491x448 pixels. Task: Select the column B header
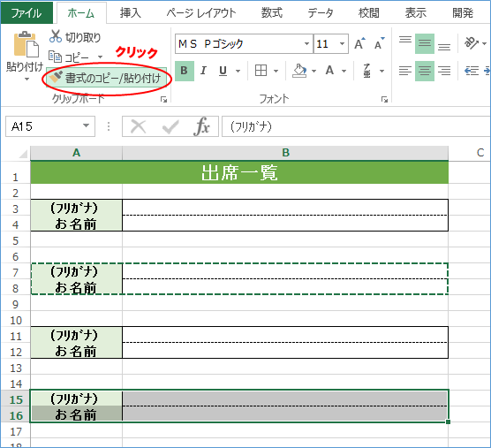(x=285, y=153)
